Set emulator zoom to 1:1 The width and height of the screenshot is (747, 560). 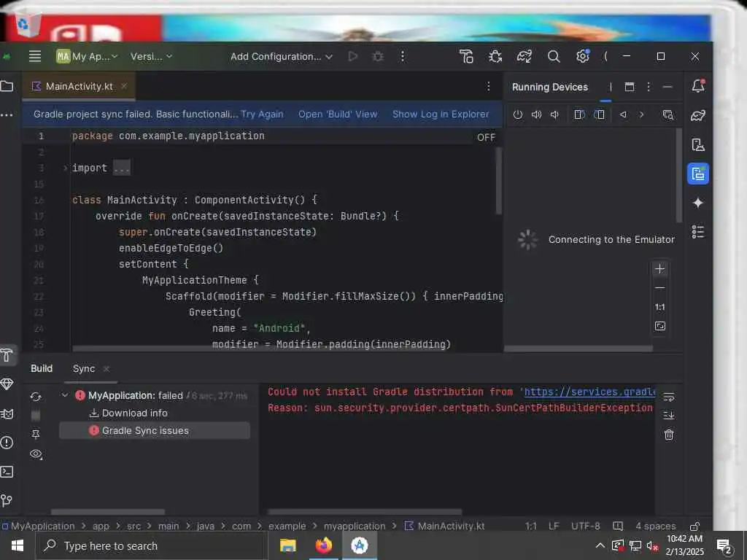click(x=659, y=307)
